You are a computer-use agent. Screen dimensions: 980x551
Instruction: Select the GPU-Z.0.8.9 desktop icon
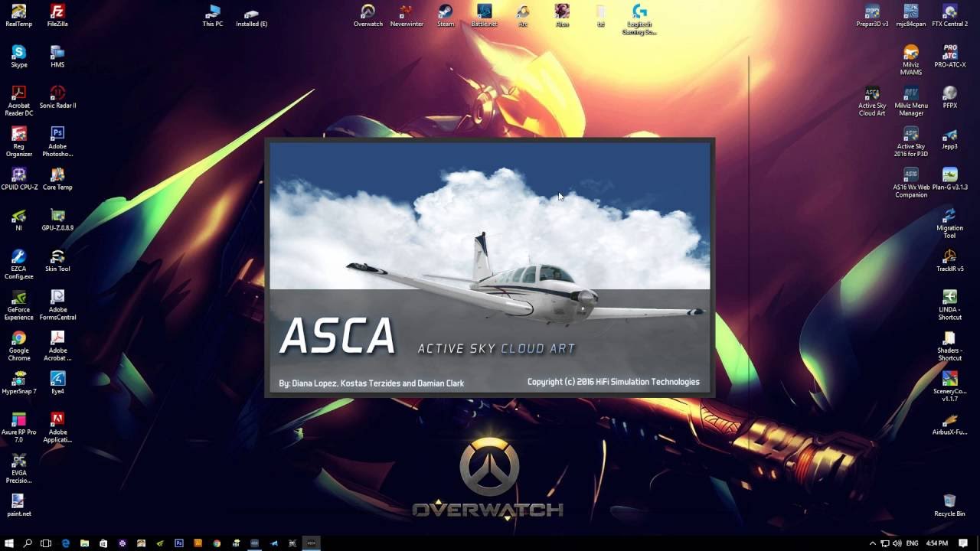tap(57, 219)
